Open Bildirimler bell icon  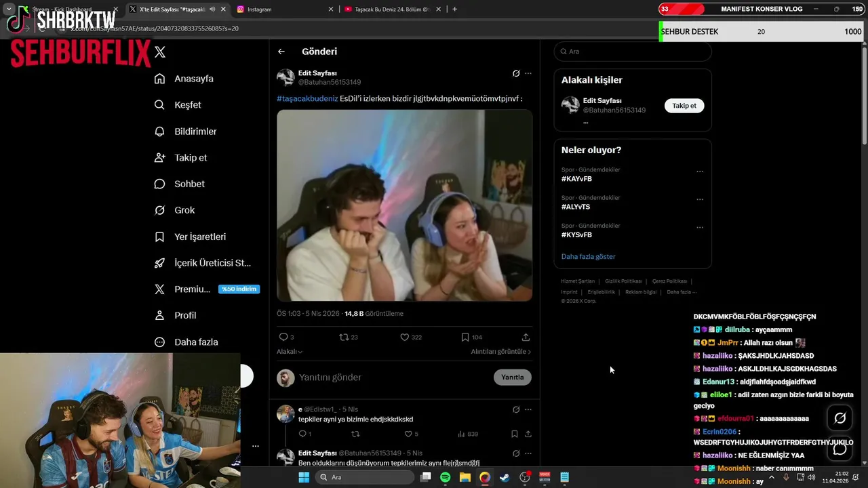point(159,131)
